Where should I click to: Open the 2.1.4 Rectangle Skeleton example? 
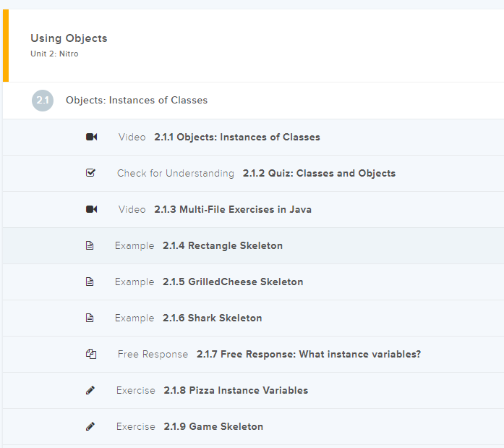(x=223, y=245)
